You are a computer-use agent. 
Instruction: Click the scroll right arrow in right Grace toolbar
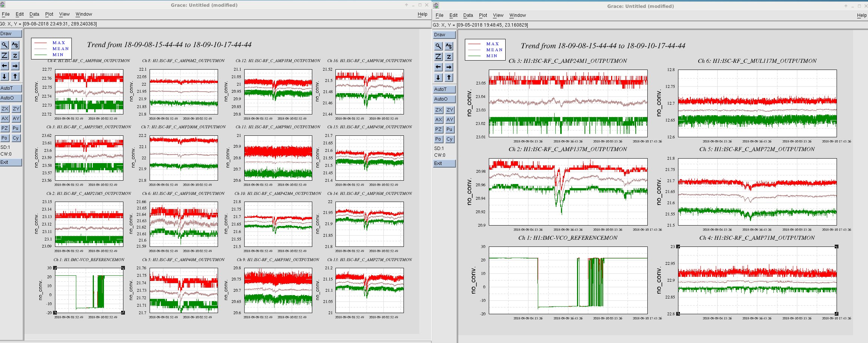449,67
